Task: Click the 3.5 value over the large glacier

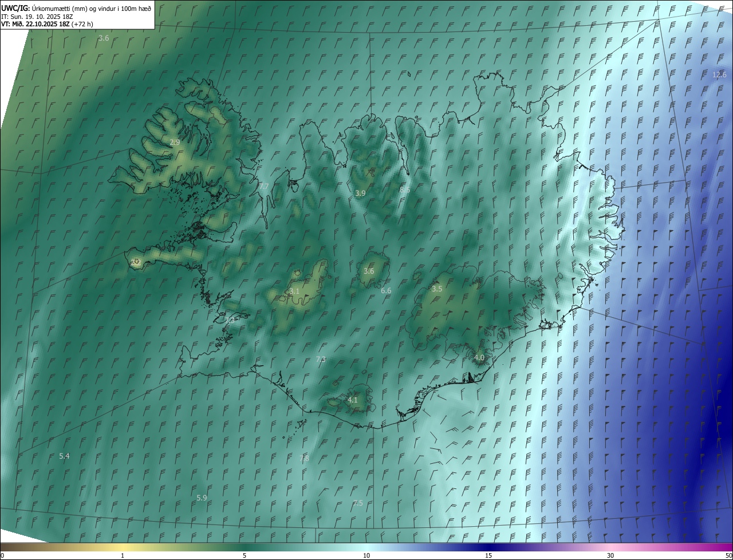Action: pyautogui.click(x=437, y=289)
